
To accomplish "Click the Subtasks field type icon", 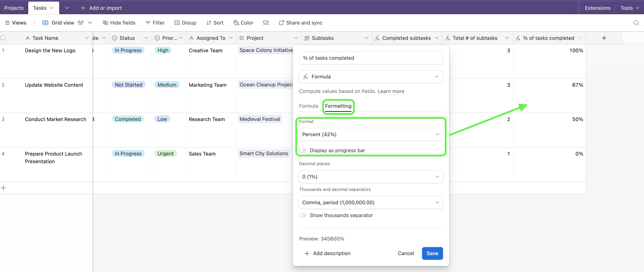I will coord(307,38).
